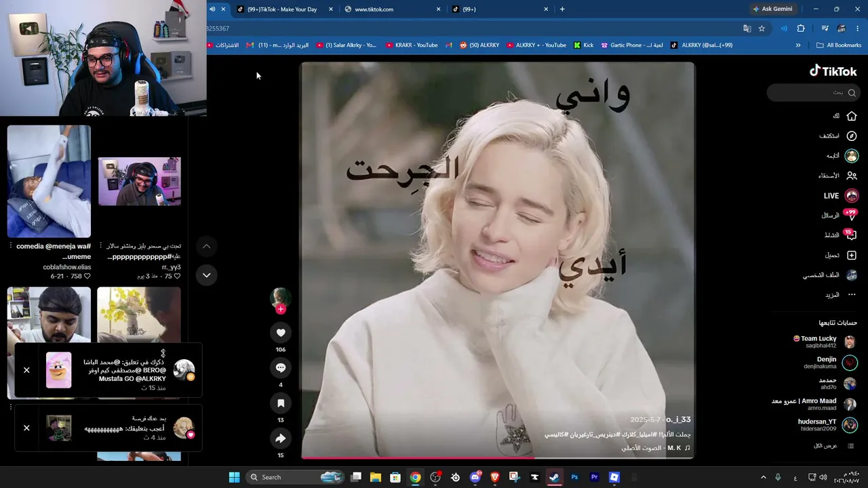868x488 pixels.
Task: Open the Chrome media controls icon
Action: [x=825, y=28]
